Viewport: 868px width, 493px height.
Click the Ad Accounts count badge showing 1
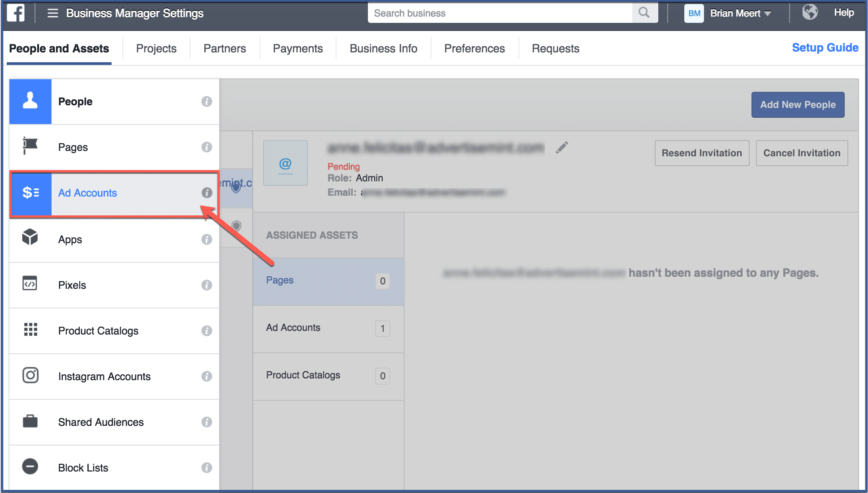click(383, 329)
